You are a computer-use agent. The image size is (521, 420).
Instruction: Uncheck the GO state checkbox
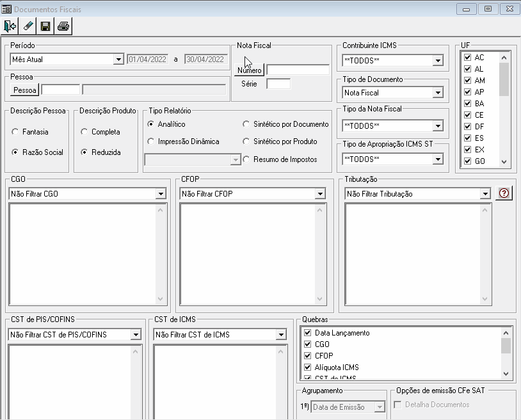(467, 161)
